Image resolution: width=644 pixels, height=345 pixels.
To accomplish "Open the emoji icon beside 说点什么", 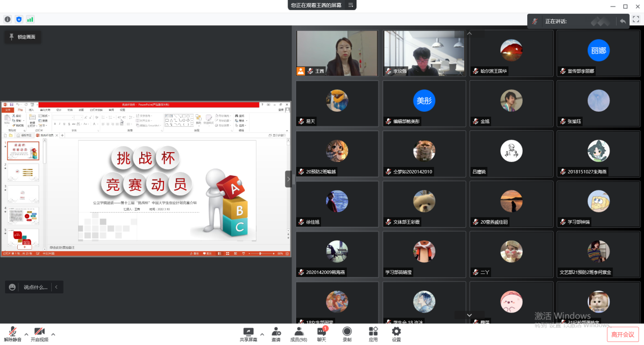I will (13, 287).
